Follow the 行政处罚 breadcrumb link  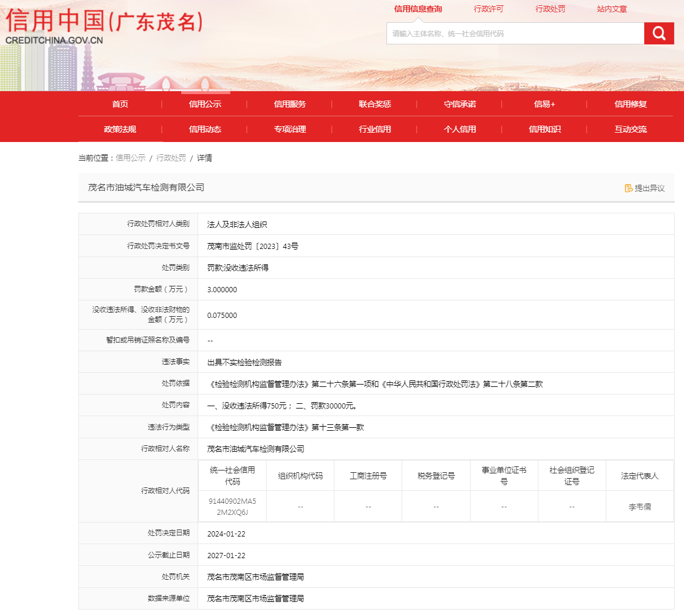pyautogui.click(x=171, y=158)
